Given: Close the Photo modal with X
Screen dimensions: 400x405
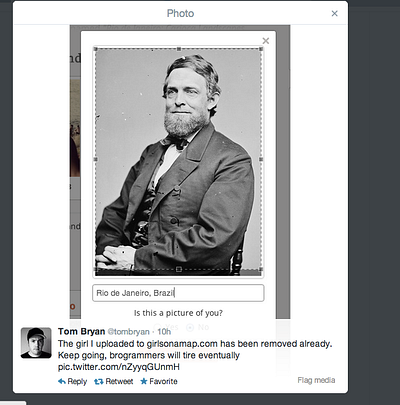Looking at the screenshot, I should coord(334,13).
